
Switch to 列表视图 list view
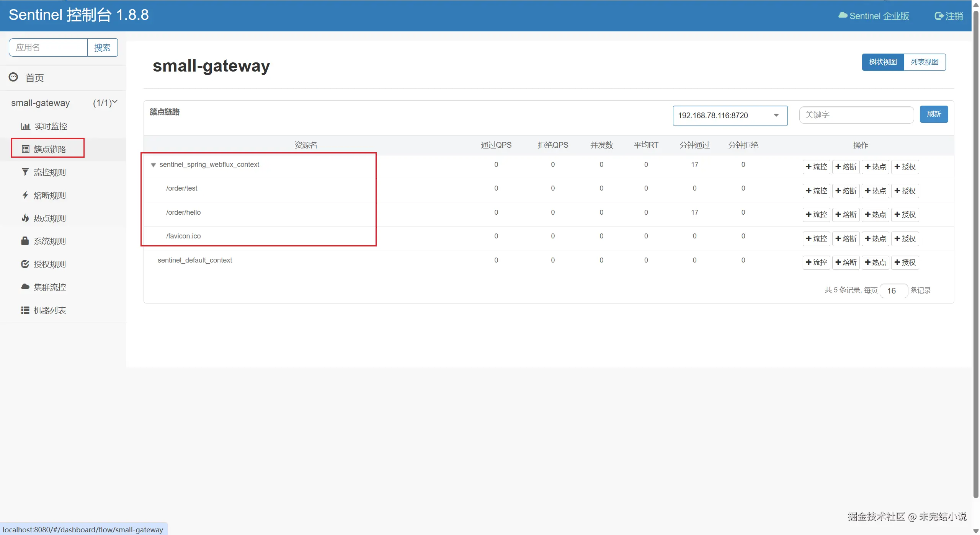click(924, 62)
